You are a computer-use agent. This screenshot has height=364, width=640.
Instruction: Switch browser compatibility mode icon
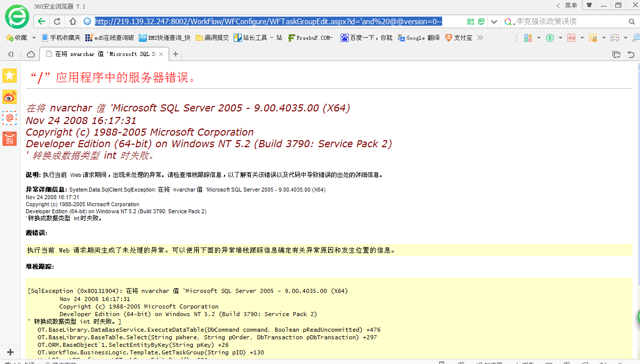coord(482,21)
